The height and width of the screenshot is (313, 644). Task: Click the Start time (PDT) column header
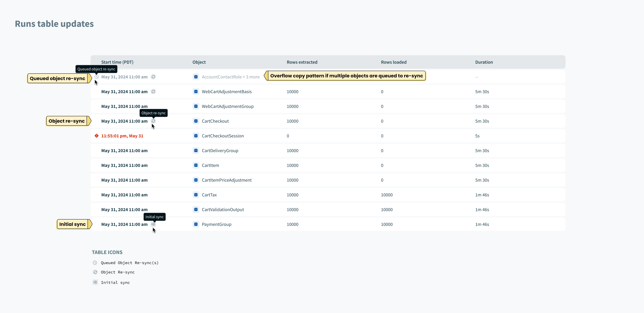click(x=117, y=62)
